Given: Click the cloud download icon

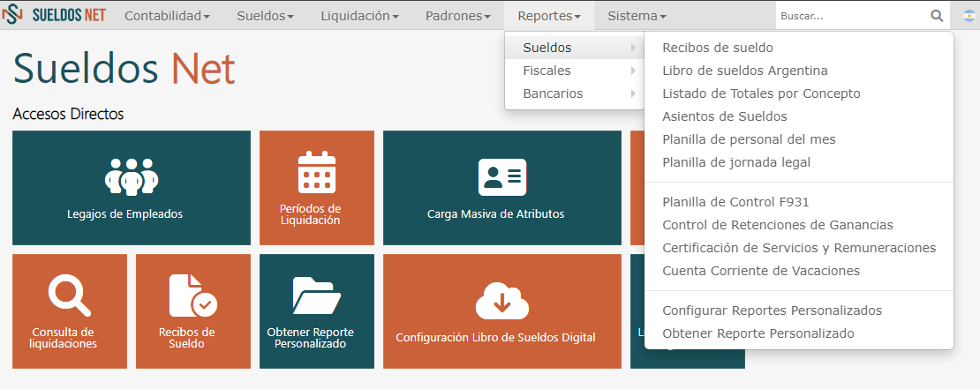Looking at the screenshot, I should (502, 300).
